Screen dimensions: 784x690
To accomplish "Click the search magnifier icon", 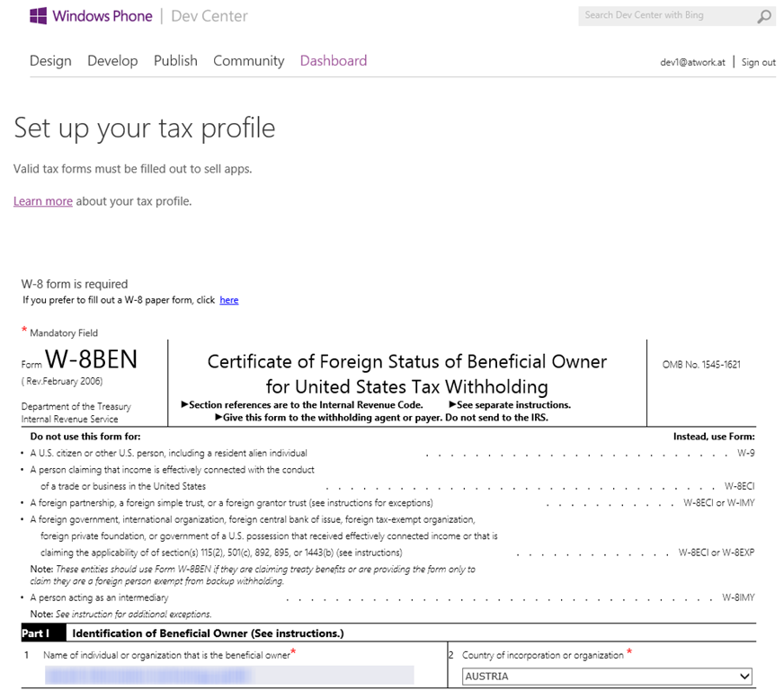I will click(763, 16).
